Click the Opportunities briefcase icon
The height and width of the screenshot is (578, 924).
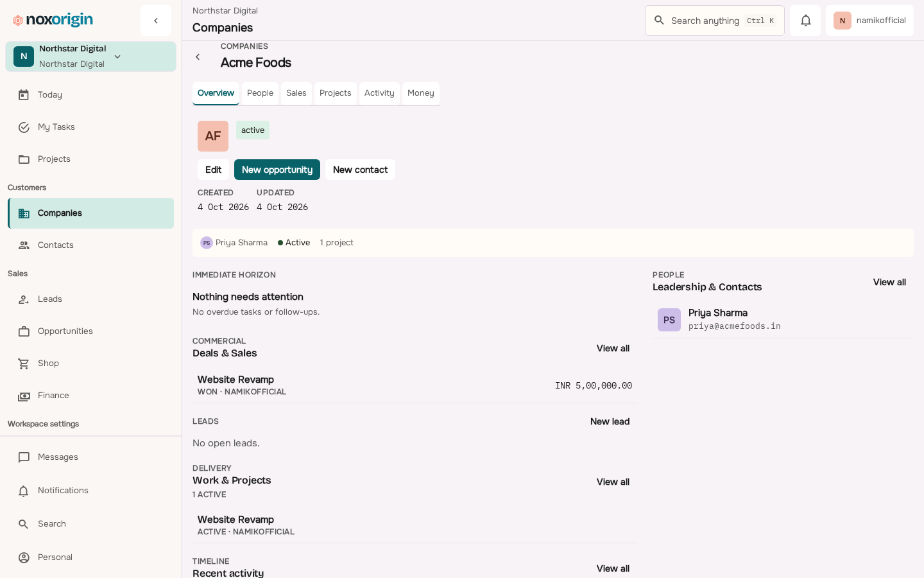tap(24, 331)
